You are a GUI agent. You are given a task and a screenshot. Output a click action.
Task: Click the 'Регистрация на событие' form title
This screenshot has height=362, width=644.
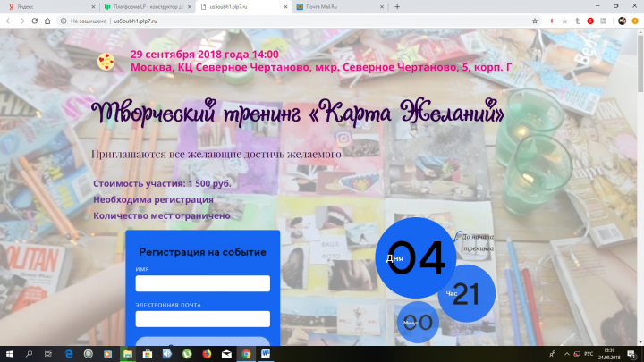[x=202, y=252]
